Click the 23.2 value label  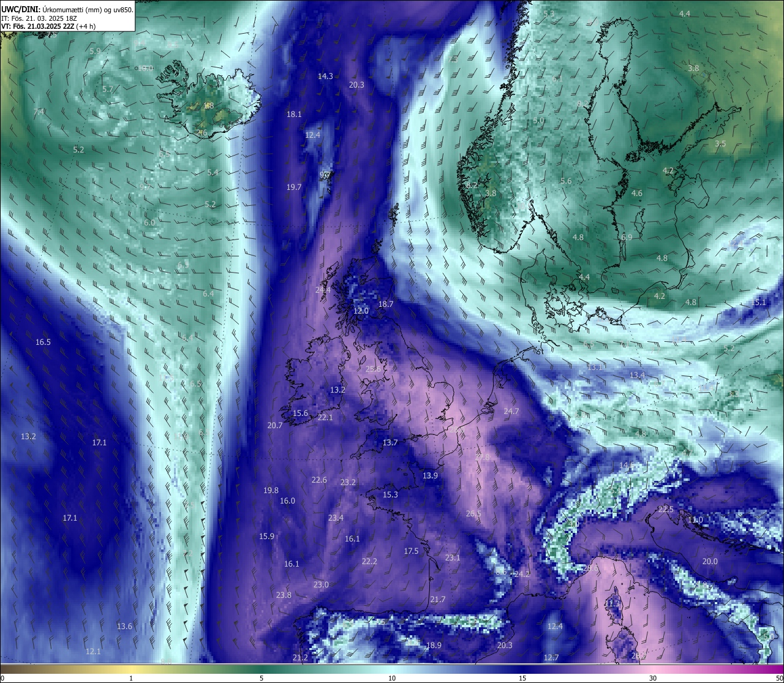coord(348,483)
